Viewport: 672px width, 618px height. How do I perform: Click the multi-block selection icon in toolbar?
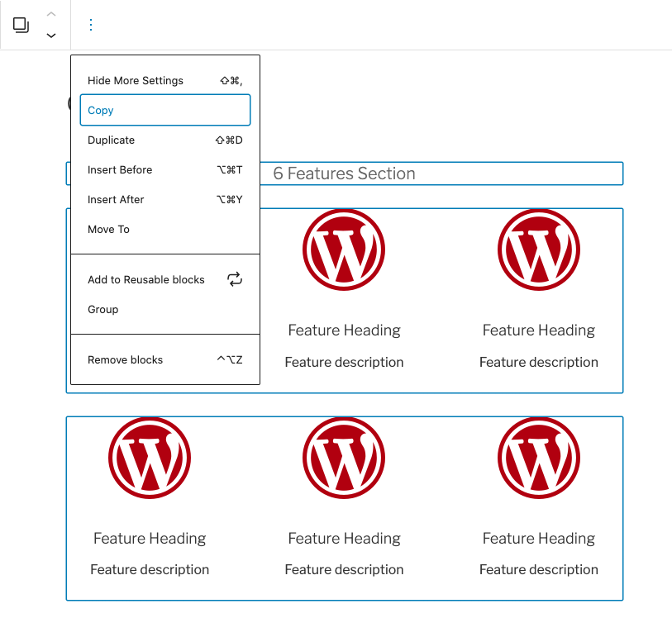point(21,25)
